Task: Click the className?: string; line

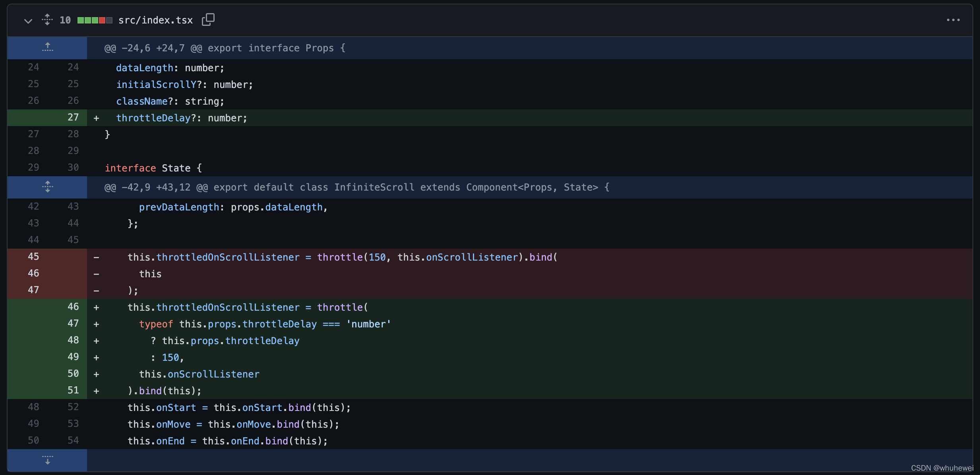Action: tap(530, 101)
